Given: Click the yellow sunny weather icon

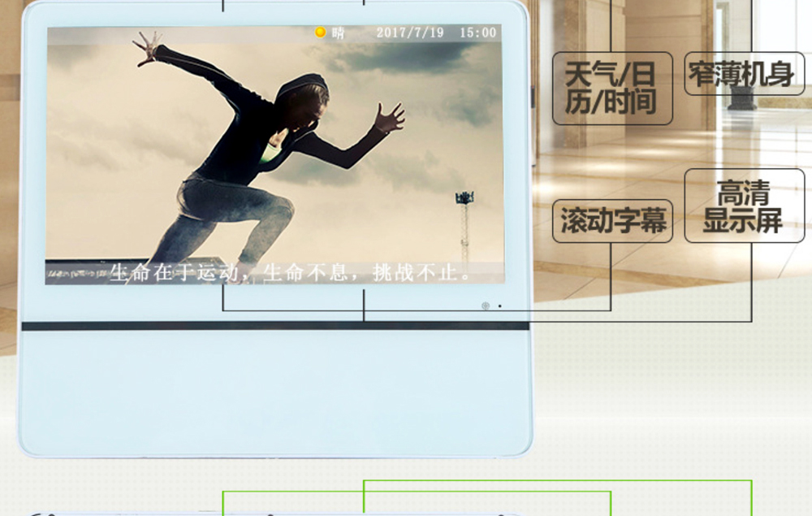Looking at the screenshot, I should pos(320,33).
